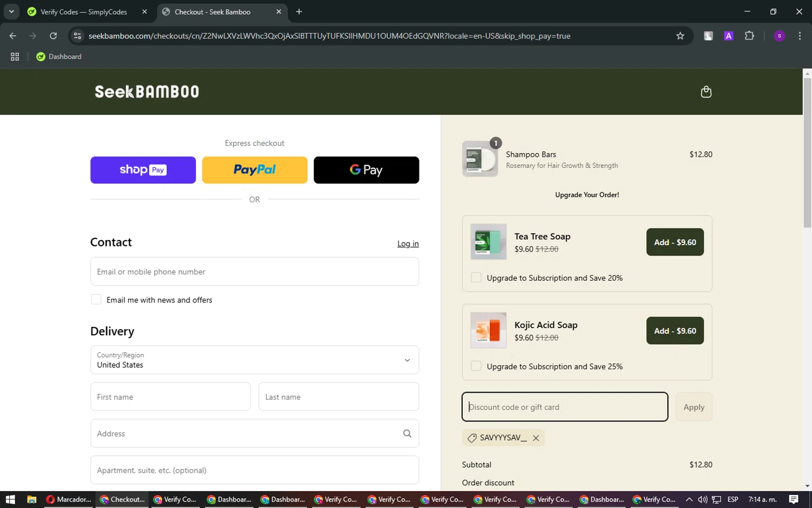The image size is (812, 508).
Task: Close the Checkout - Seek Bamboo tab
Action: (279, 11)
